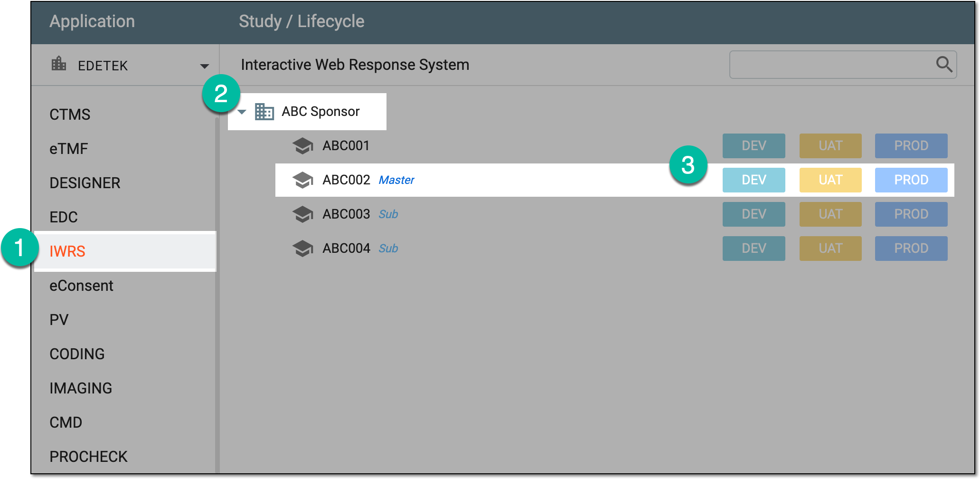Open ABC001 DEV environment
Viewport: 980px width, 479px height.
pos(754,146)
